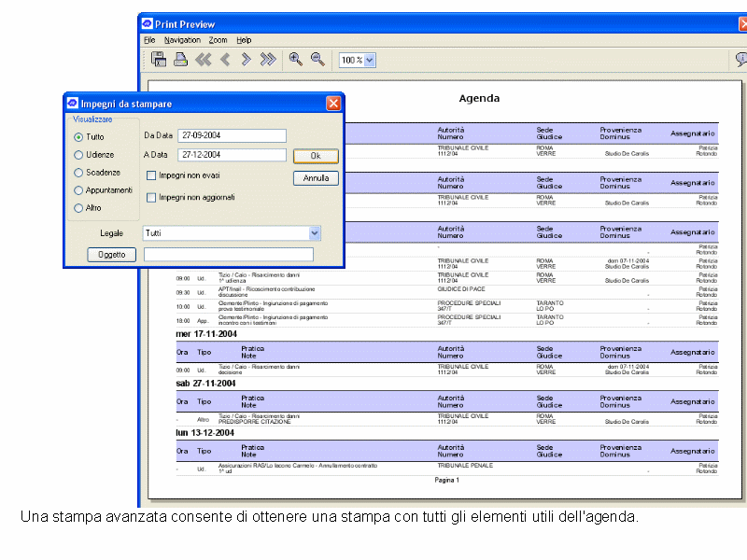Image resolution: width=747 pixels, height=560 pixels.
Task: Click the zoom out magnifier icon
Action: click(317, 59)
